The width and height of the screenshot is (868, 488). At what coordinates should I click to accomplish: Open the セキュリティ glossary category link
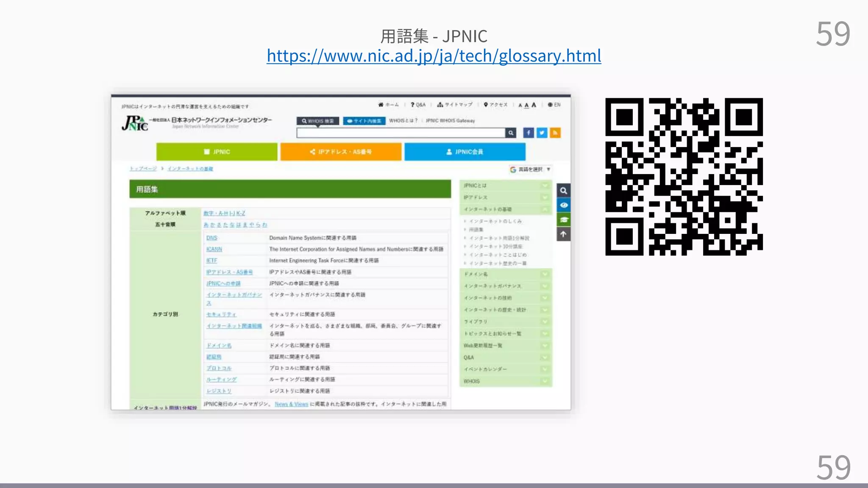tap(221, 314)
